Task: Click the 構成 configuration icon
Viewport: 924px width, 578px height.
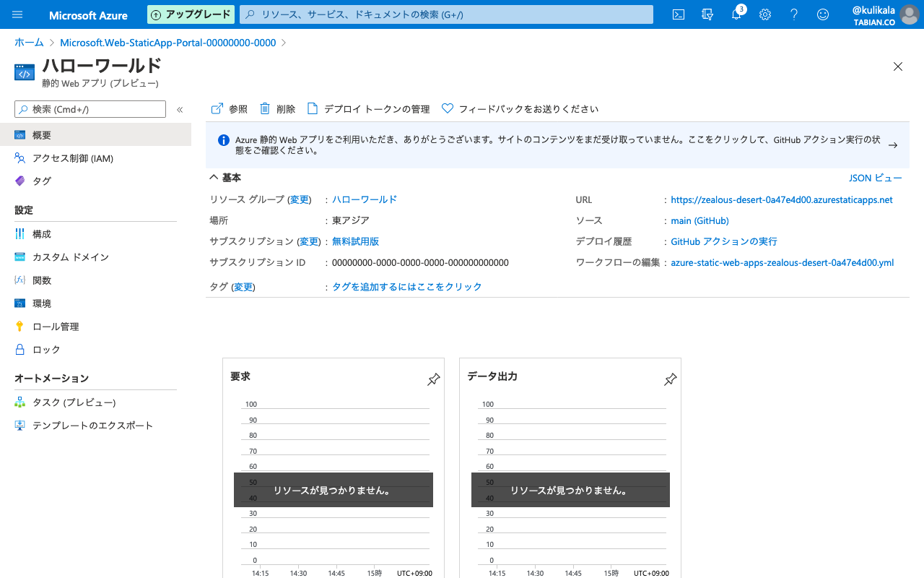Action: click(x=20, y=234)
